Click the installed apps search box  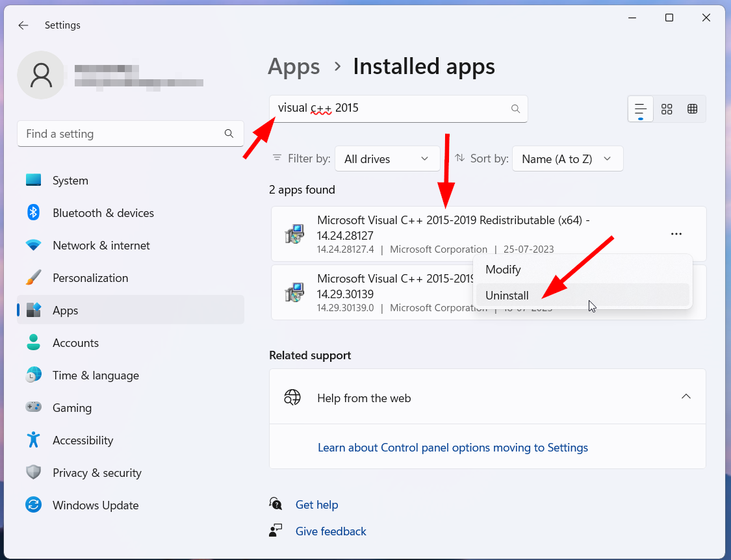398,108
